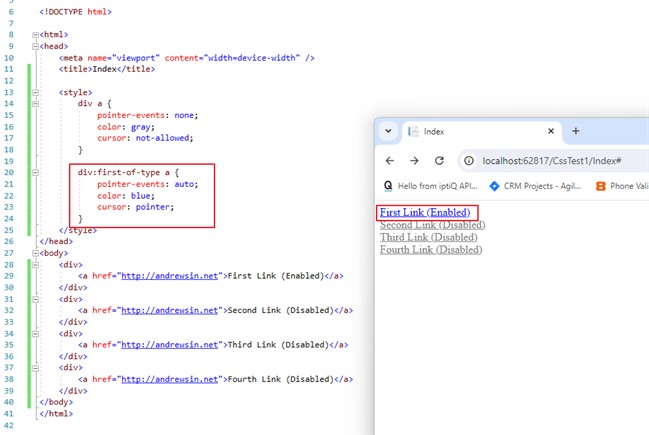The width and height of the screenshot is (649, 435).
Task: Click closing </head> tag
Action: coord(56,241)
